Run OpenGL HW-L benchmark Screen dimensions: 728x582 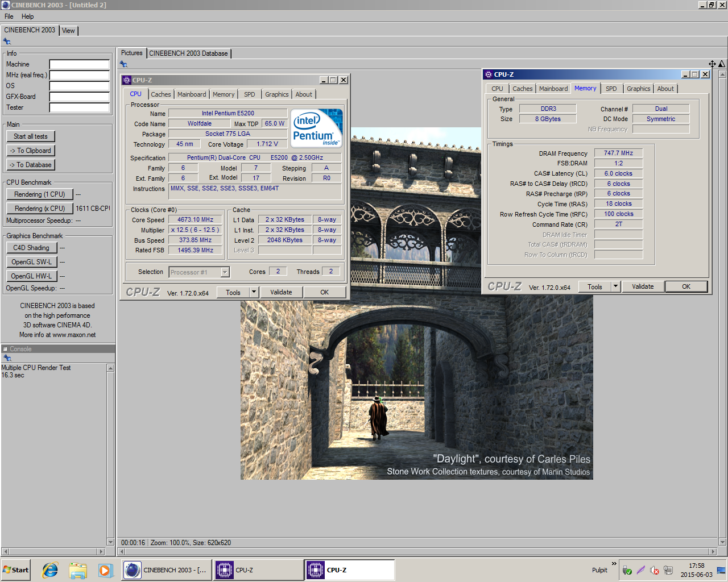pyautogui.click(x=31, y=276)
